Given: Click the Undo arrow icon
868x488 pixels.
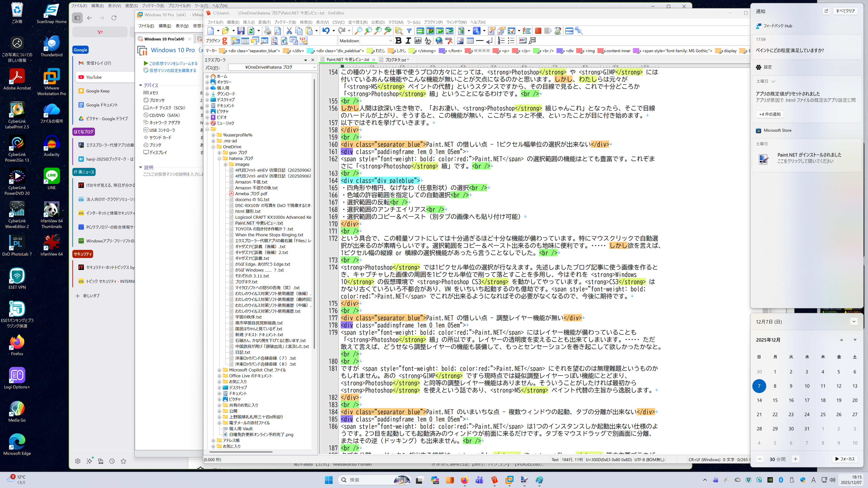Looking at the screenshot, I should click(325, 31).
